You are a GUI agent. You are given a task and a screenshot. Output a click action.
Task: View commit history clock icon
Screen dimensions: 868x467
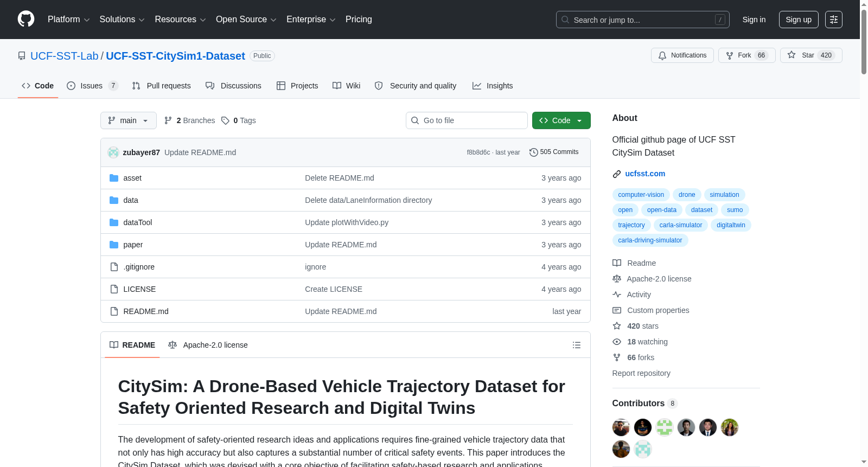[x=534, y=152]
